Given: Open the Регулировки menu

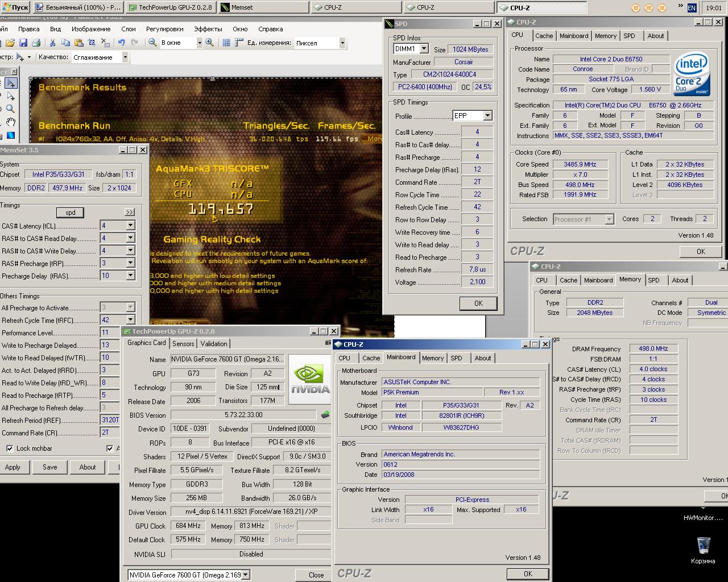Looking at the screenshot, I should 165,28.
